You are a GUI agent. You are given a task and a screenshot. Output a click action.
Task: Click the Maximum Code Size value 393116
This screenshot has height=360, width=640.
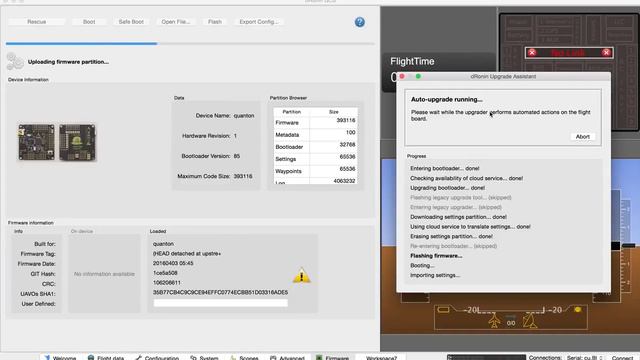243,176
